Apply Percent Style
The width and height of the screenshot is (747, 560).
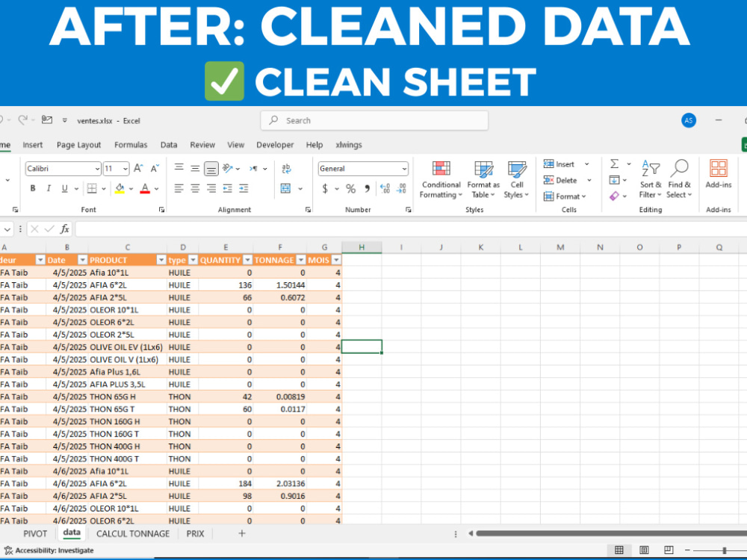coord(350,189)
